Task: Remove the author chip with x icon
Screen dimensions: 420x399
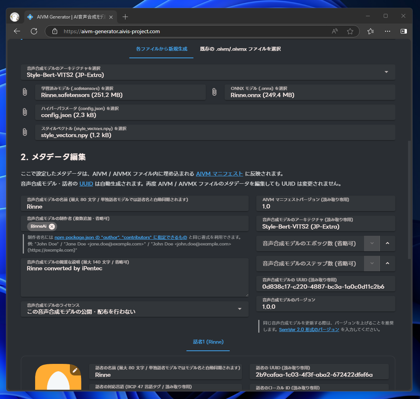Action: [x=52, y=226]
